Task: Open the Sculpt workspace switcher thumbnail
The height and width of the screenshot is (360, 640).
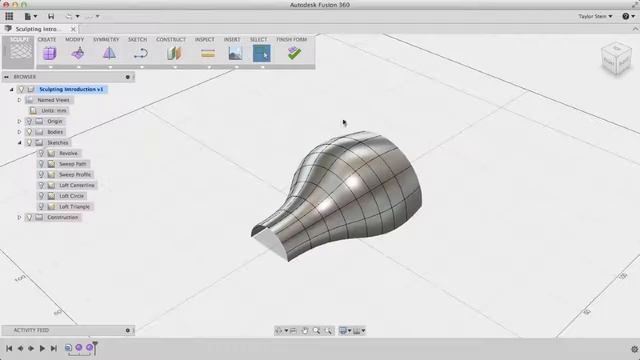Action: coord(18,52)
